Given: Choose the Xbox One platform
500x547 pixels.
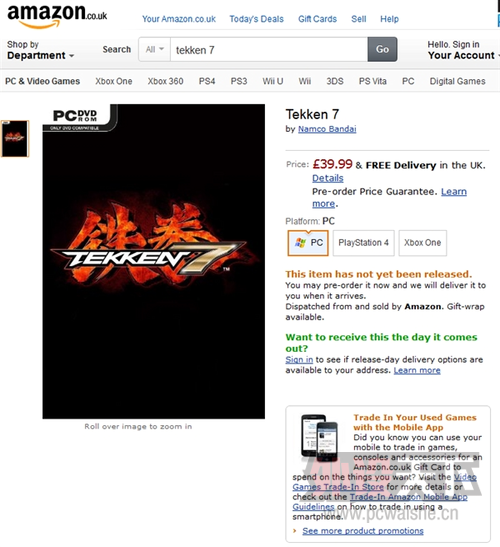Looking at the screenshot, I should 423,243.
